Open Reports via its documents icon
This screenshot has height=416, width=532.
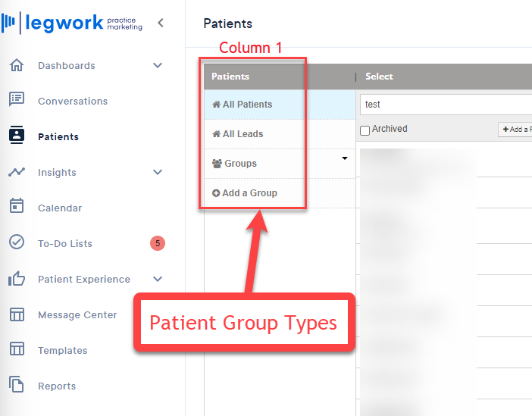tap(17, 384)
